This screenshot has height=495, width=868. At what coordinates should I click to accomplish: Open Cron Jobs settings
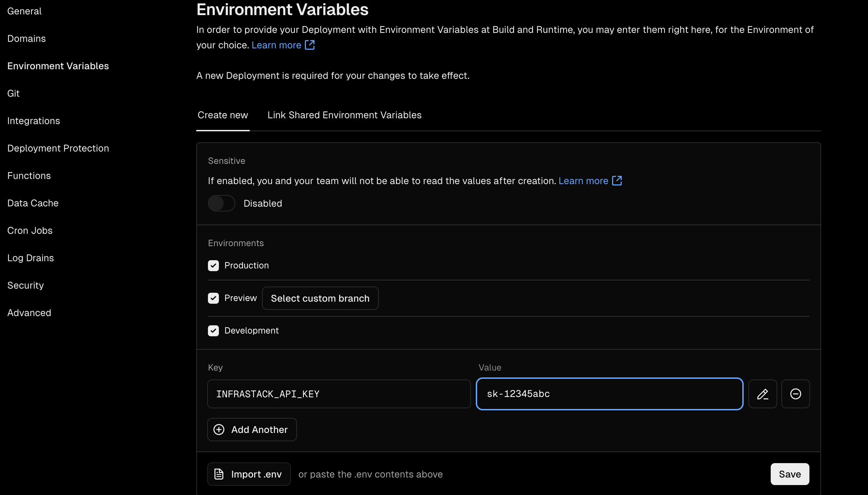pos(30,230)
